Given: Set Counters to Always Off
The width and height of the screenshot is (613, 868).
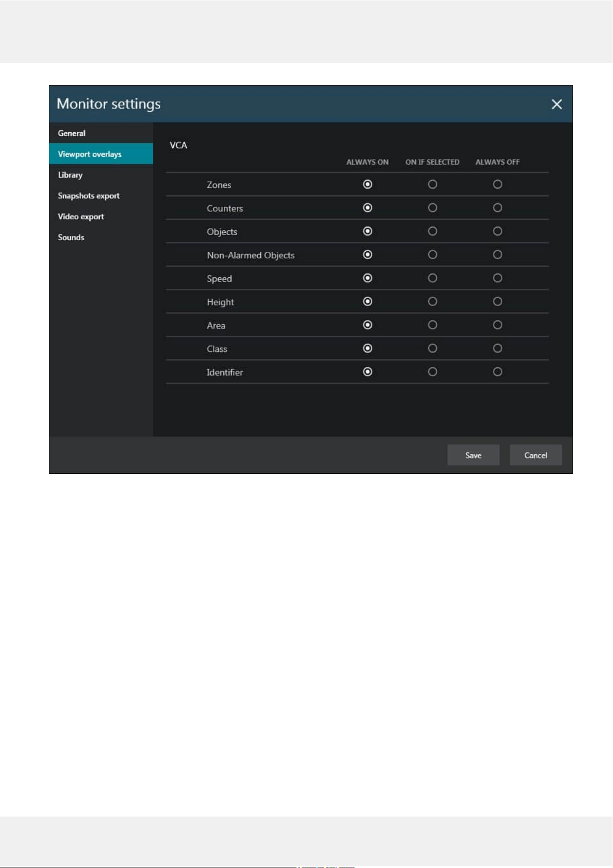Looking at the screenshot, I should tap(497, 208).
